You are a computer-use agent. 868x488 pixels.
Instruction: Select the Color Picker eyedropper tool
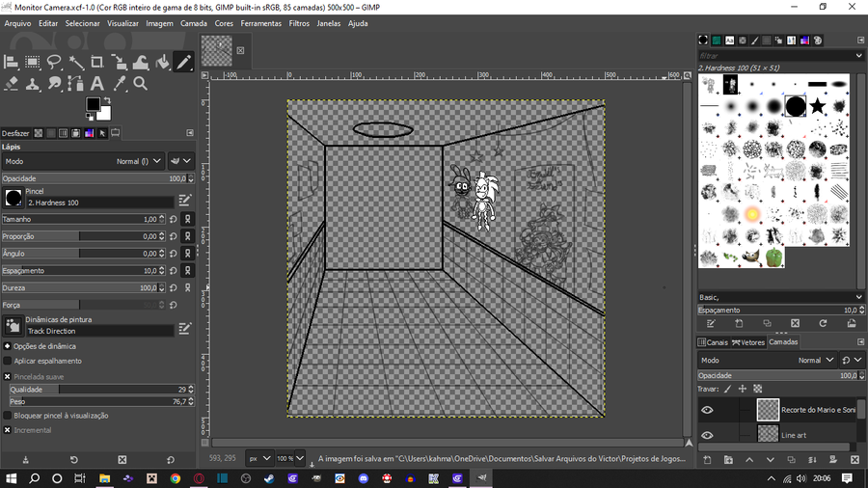click(119, 84)
